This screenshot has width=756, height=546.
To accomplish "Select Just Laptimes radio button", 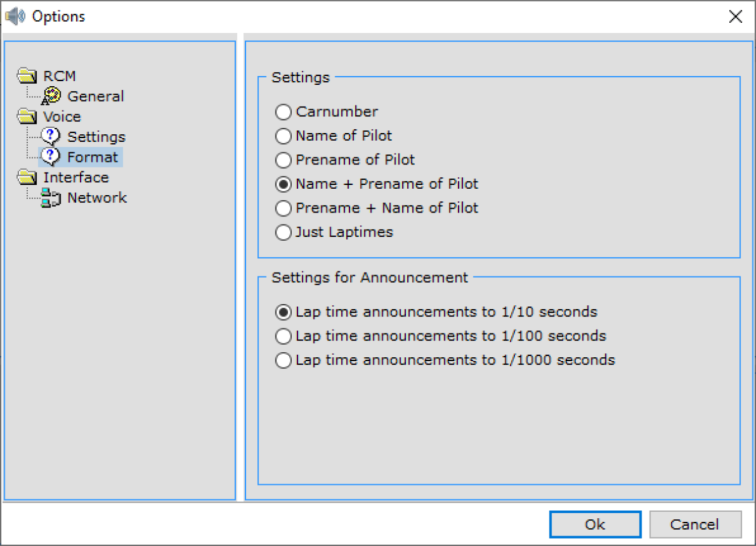I will [x=283, y=232].
